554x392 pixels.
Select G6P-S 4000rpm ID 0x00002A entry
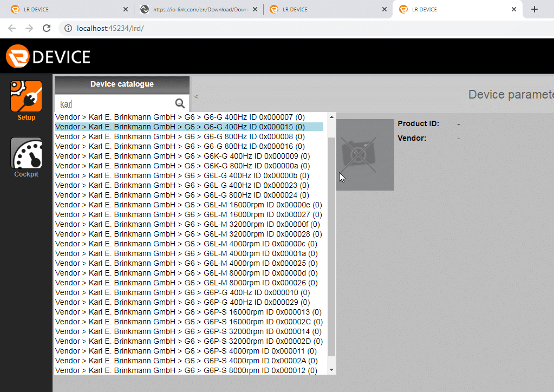pyautogui.click(x=189, y=361)
